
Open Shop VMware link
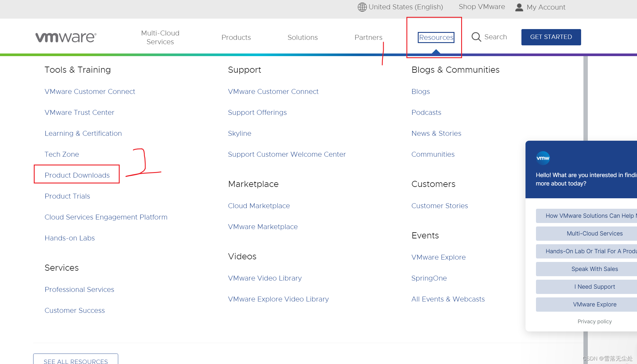[482, 7]
